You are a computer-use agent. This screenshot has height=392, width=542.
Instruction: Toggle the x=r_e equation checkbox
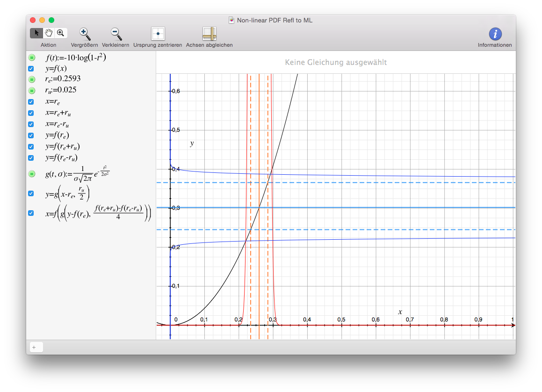coord(31,102)
